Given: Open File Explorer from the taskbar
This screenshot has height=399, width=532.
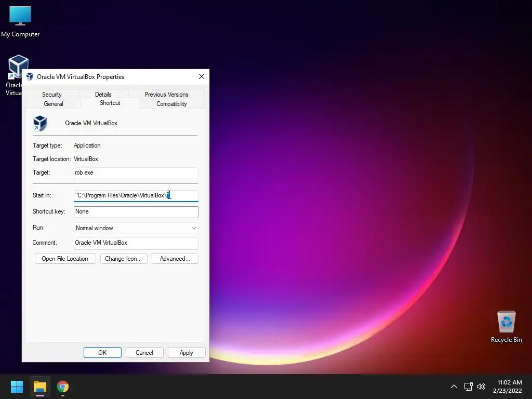Looking at the screenshot, I should [39, 387].
